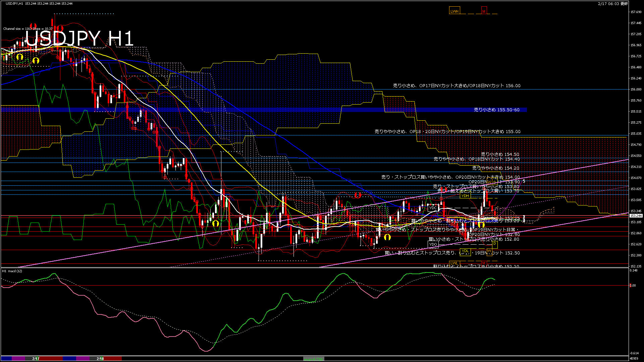Click the red M marker beside LWH
This screenshot has height=362, width=644.
(484, 11)
